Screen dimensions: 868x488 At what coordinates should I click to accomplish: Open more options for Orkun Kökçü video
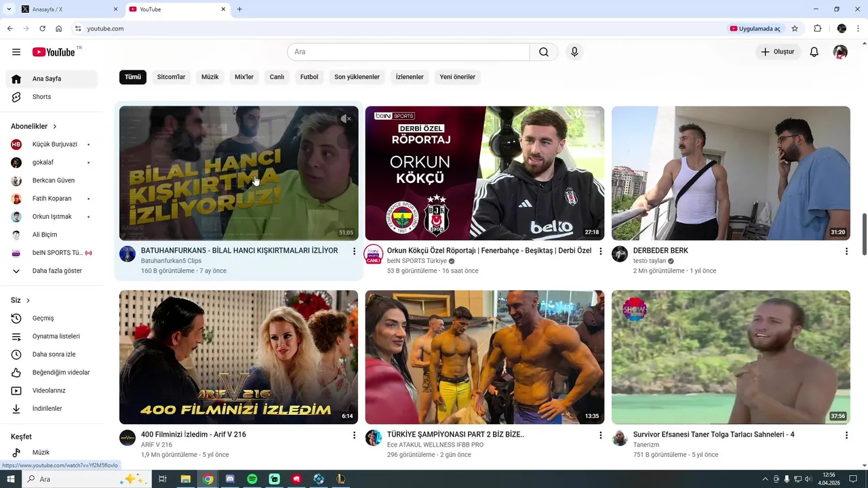pyautogui.click(x=600, y=251)
